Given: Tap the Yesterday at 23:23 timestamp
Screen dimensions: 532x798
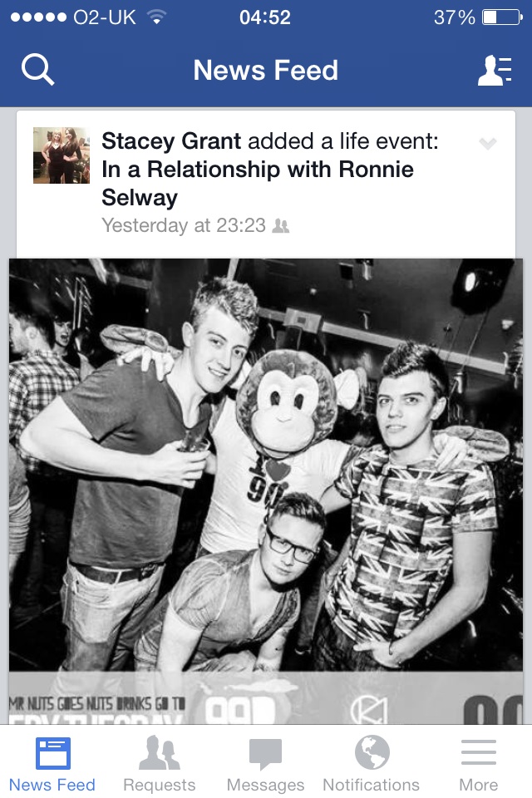Looking at the screenshot, I should pos(183,225).
